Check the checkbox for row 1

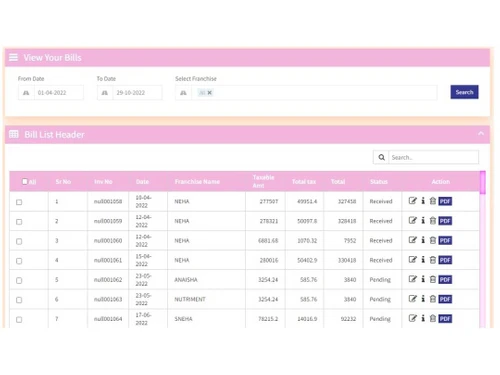[x=19, y=202]
